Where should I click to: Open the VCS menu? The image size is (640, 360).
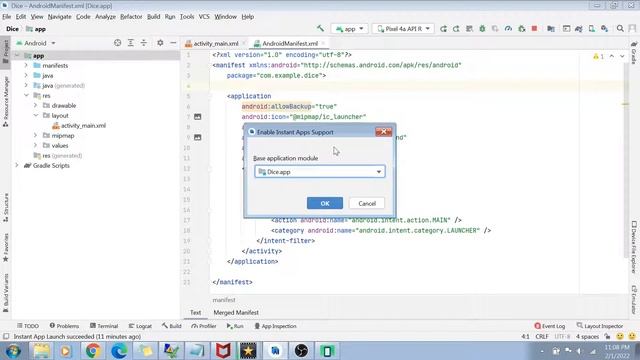click(204, 17)
